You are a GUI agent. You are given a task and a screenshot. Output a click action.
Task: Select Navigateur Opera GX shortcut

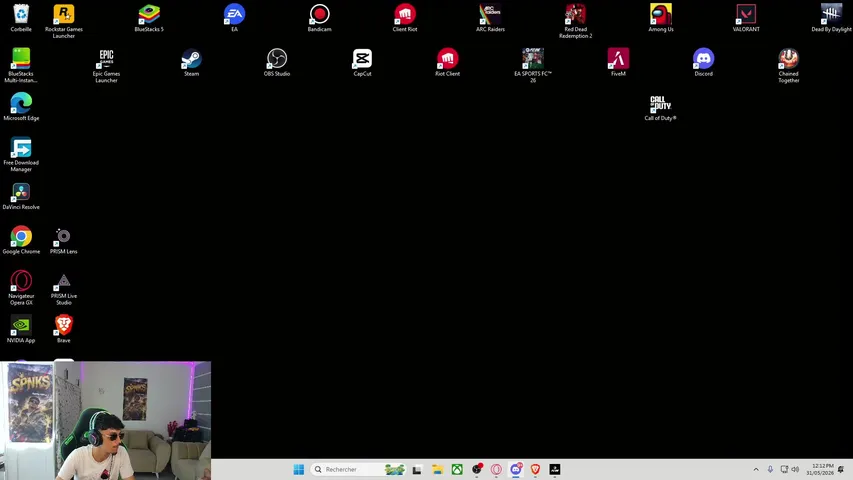21,287
